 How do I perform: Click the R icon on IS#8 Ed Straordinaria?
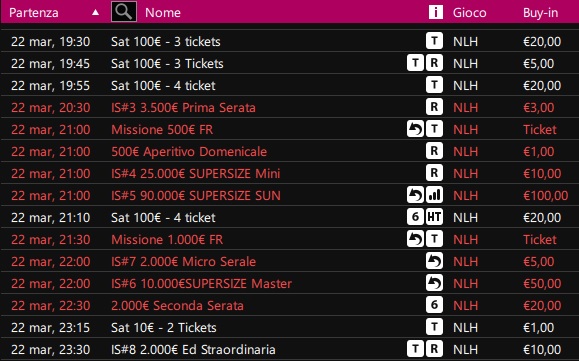pyautogui.click(x=434, y=349)
